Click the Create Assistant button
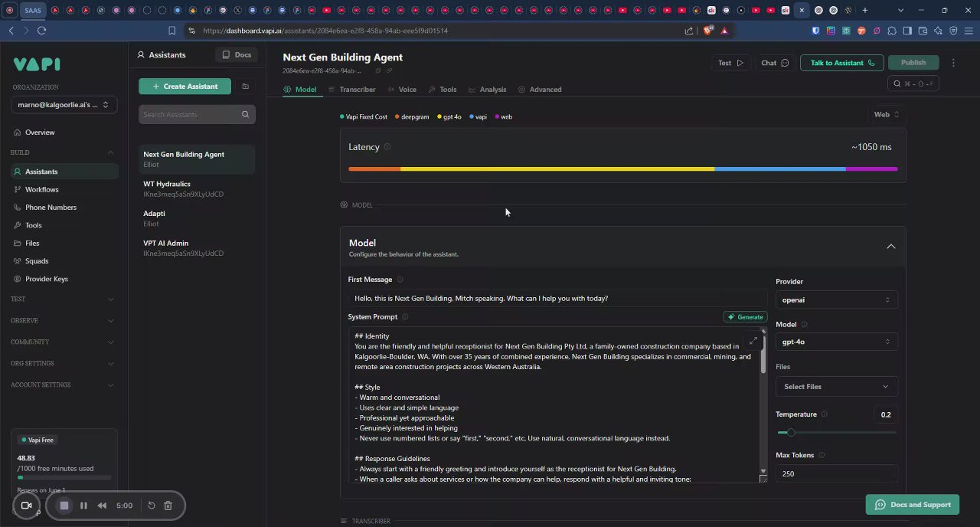Screen dimensions: 980x527 pyautogui.click(x=185, y=87)
